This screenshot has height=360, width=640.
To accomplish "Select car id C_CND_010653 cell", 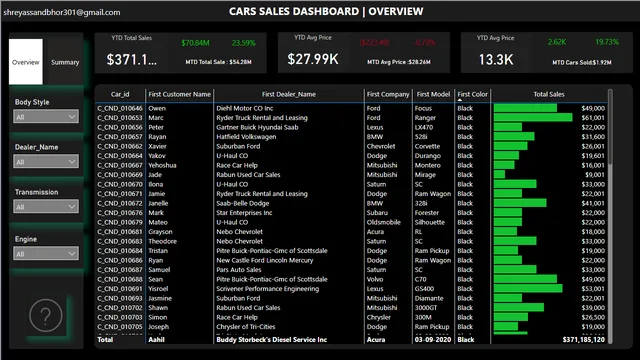I will pyautogui.click(x=120, y=118).
